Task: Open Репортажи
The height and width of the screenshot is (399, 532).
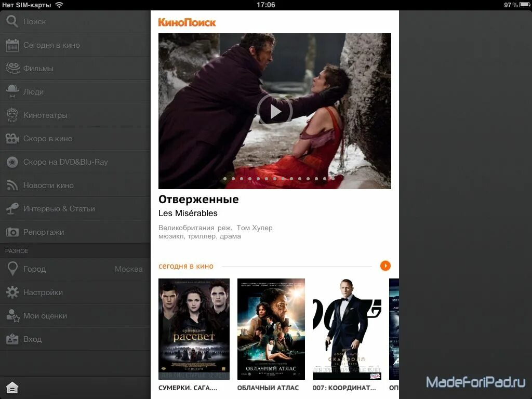Action: 75,232
